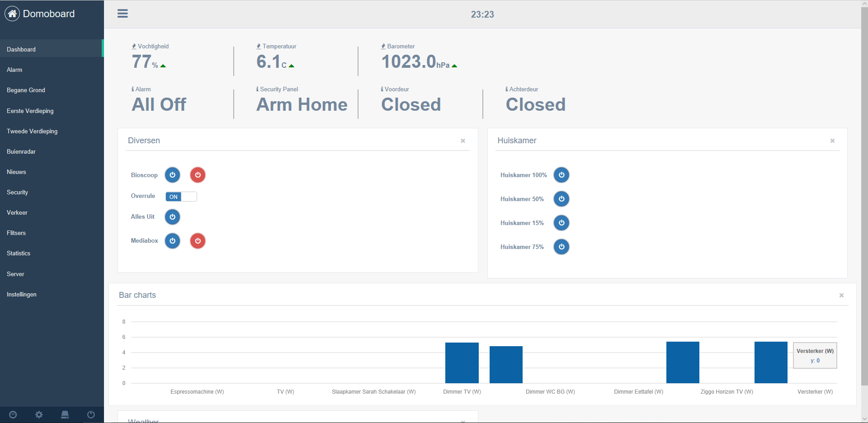Viewport: 868px width, 423px height.
Task: Open the Alarm menu item
Action: tap(52, 70)
